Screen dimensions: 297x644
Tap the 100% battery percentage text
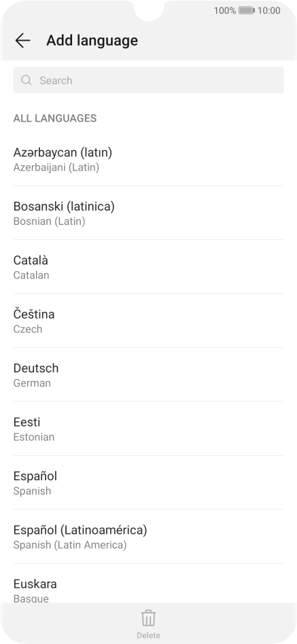(x=225, y=10)
